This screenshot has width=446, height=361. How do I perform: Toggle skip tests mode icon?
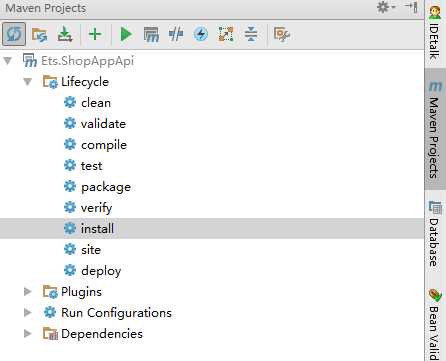[201, 34]
